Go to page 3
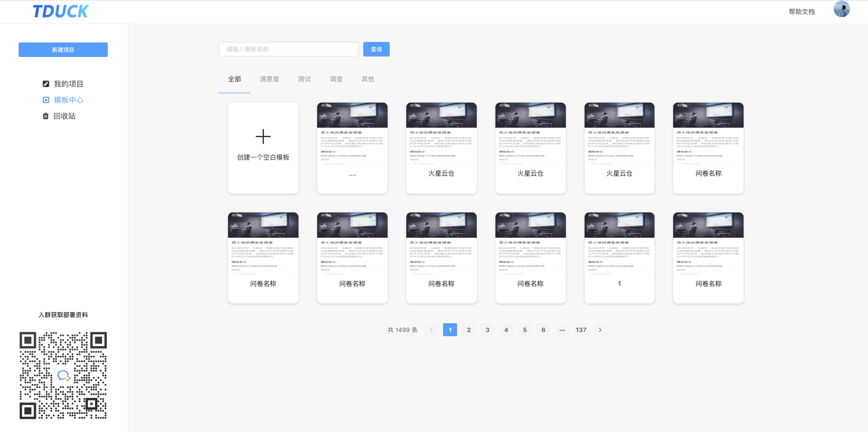868x432 pixels. point(487,330)
